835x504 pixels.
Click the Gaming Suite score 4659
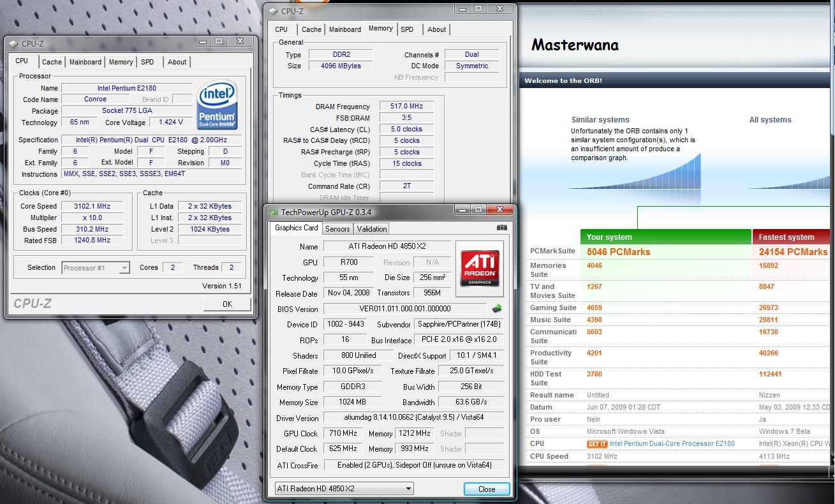595,308
